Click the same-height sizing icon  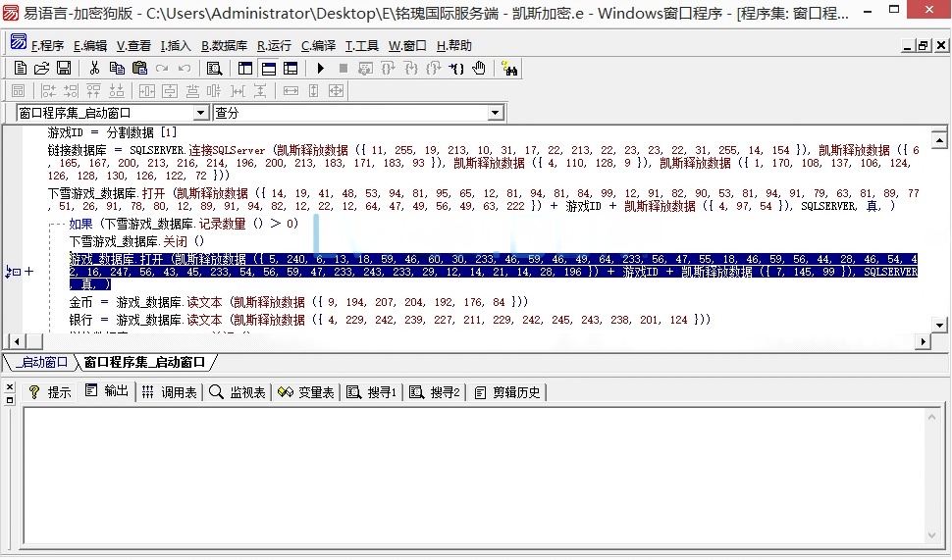(x=313, y=91)
